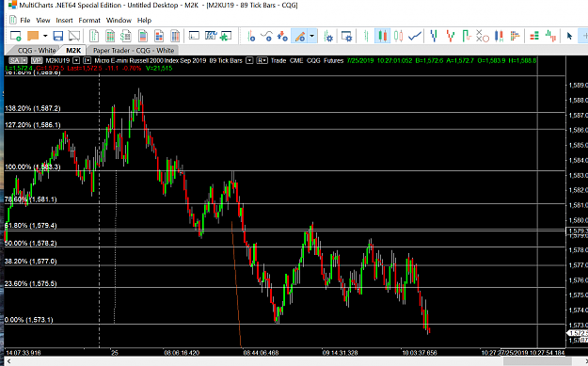Open the new scanner window icon
This screenshot has width=588, height=366.
pyautogui.click(x=110, y=36)
